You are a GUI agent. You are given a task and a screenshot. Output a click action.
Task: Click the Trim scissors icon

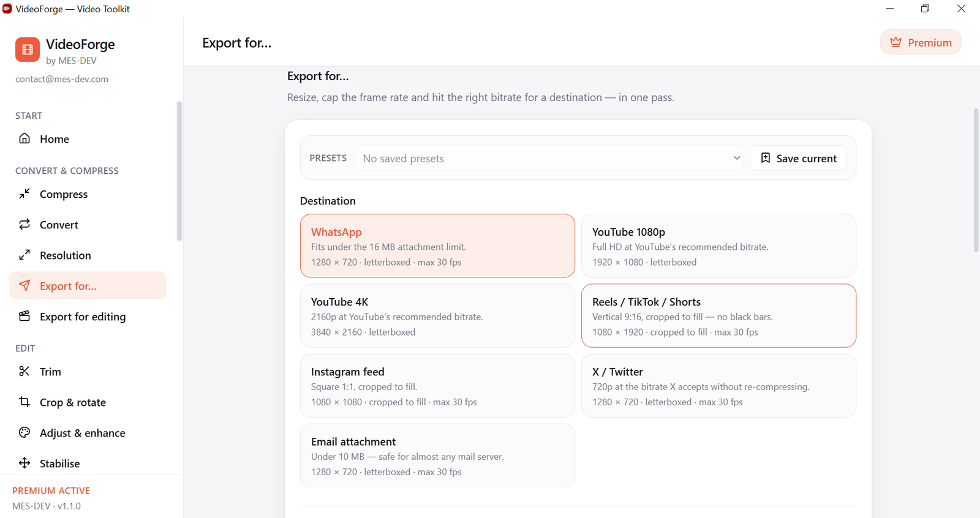(x=24, y=371)
